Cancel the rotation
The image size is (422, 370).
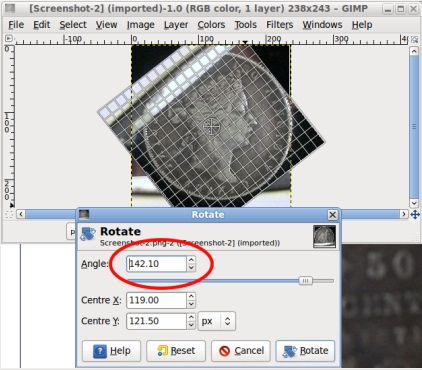click(x=241, y=351)
